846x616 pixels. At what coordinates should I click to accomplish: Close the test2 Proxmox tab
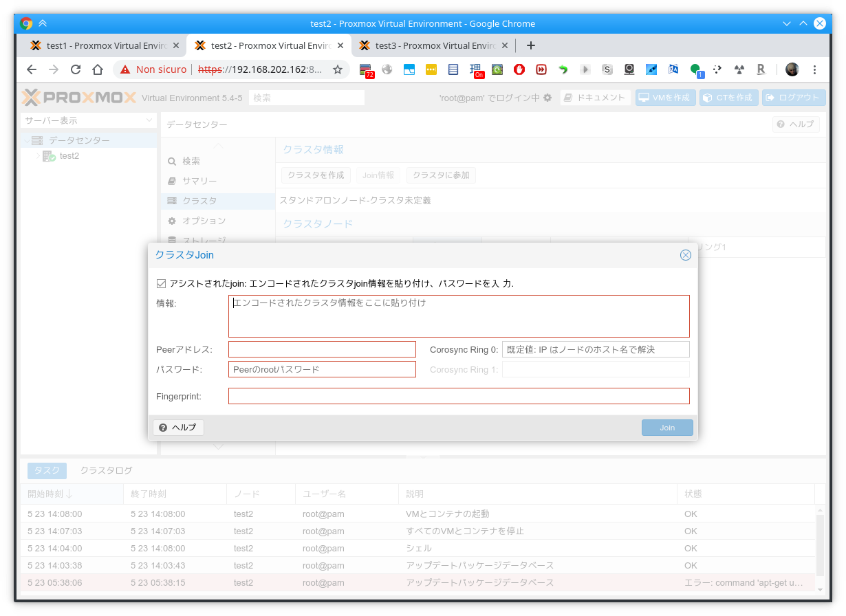click(x=341, y=45)
